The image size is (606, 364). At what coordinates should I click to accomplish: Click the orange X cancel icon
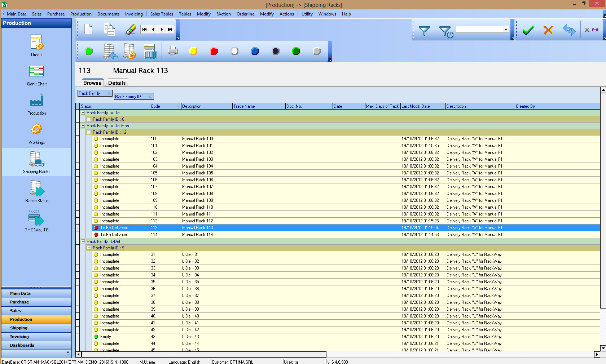point(548,30)
